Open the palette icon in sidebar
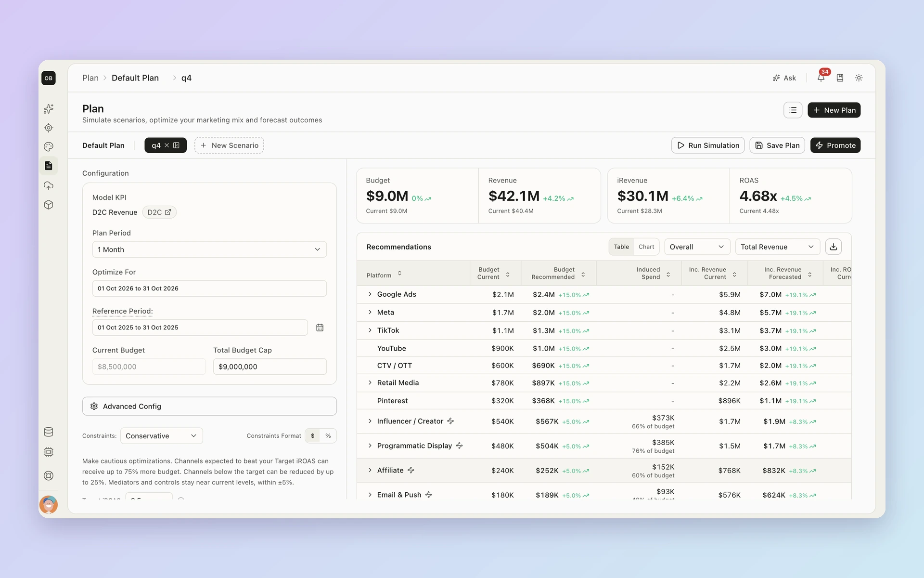Image resolution: width=924 pixels, height=578 pixels. pyautogui.click(x=49, y=146)
